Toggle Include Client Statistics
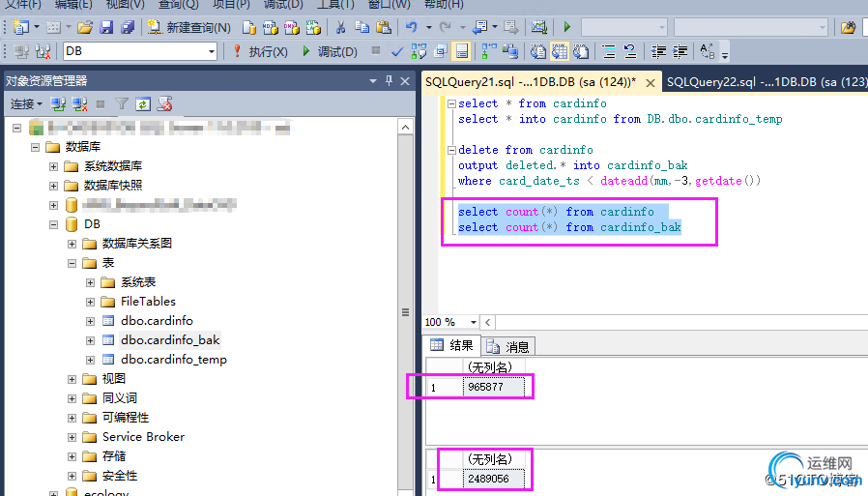Screen dimensions: 868x496 [509, 51]
